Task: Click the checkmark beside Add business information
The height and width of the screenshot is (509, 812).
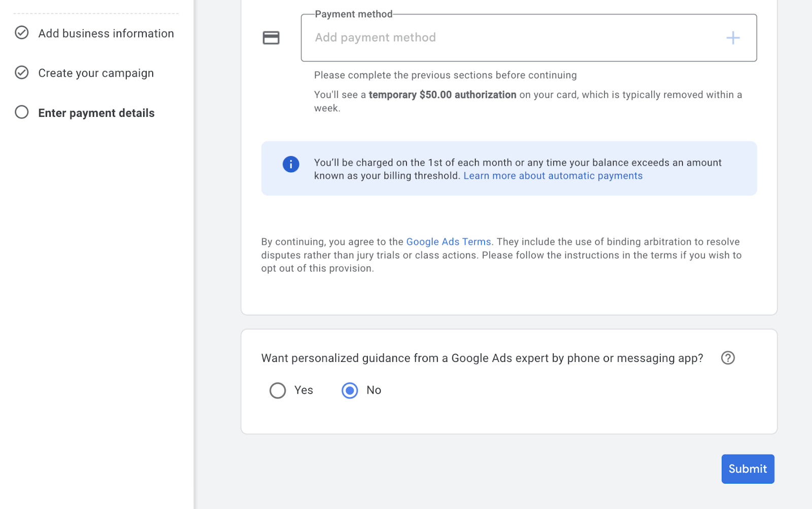Action: click(x=21, y=32)
